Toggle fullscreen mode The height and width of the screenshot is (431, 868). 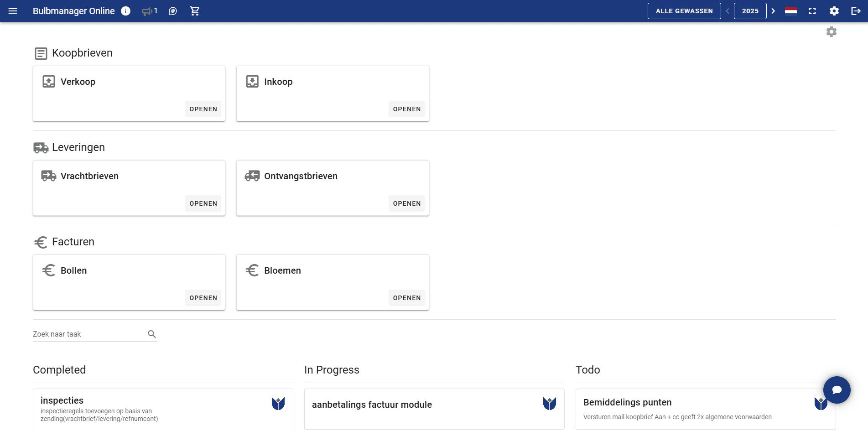[812, 11]
